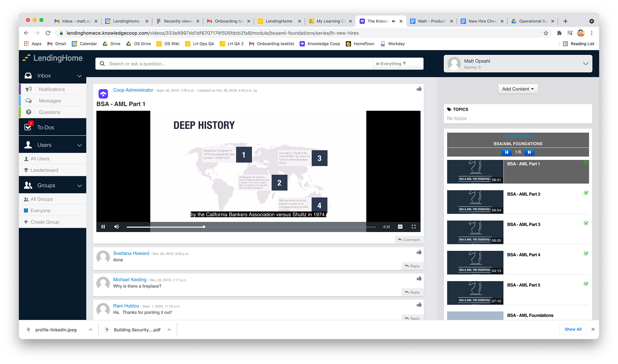
Task: Toggle BSA - AML Part 2 completed checkbox
Action: pos(586,193)
